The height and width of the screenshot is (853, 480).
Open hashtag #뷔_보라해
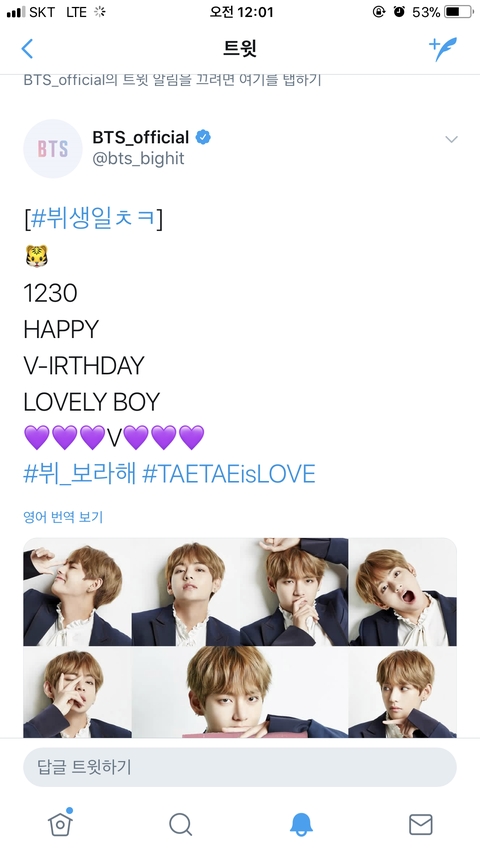point(79,474)
